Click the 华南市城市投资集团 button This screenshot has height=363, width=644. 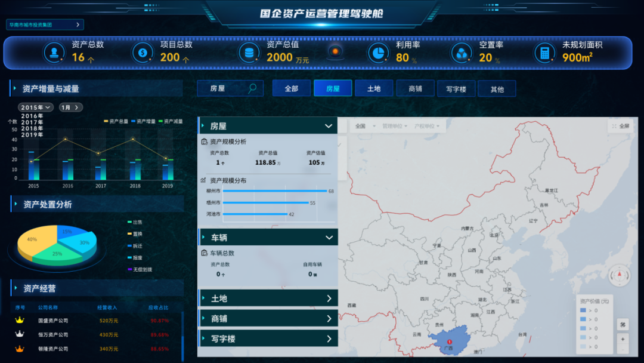click(45, 24)
